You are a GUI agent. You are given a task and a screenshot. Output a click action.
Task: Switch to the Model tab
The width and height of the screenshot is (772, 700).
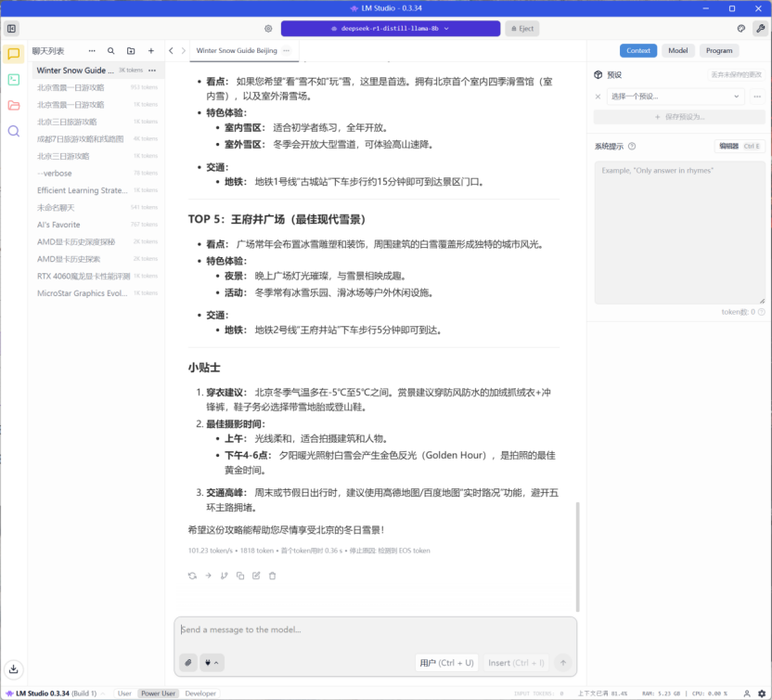tap(678, 51)
